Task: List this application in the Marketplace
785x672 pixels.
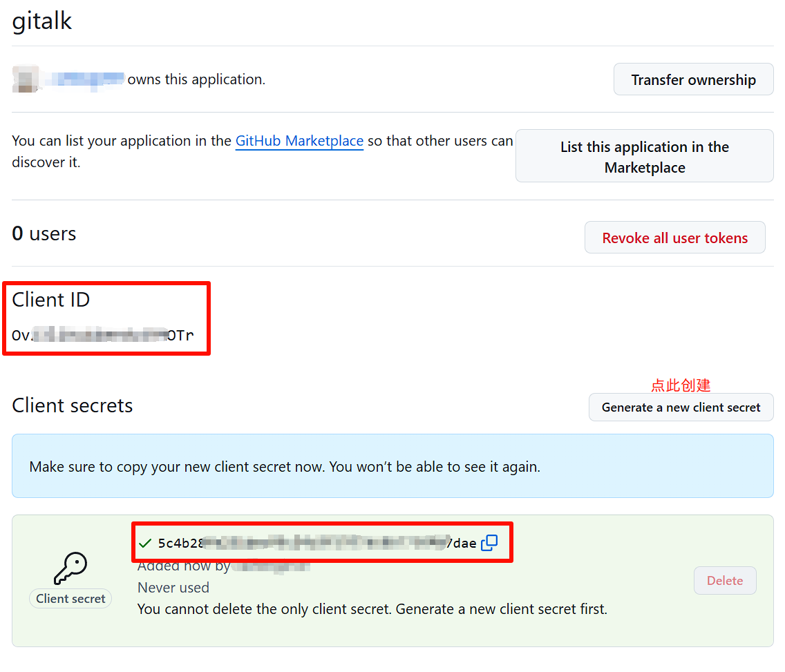Action: [x=644, y=157]
